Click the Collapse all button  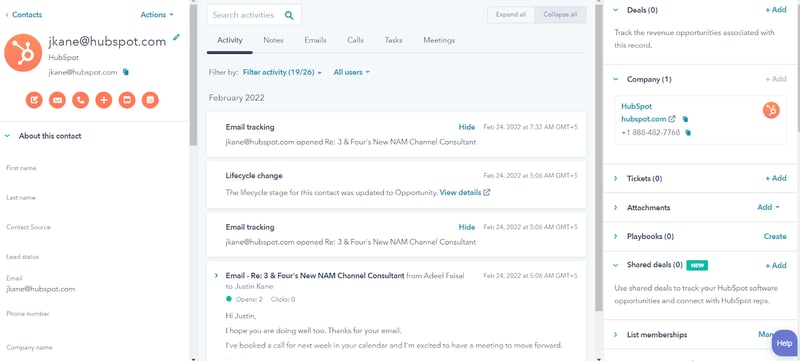[560, 15]
